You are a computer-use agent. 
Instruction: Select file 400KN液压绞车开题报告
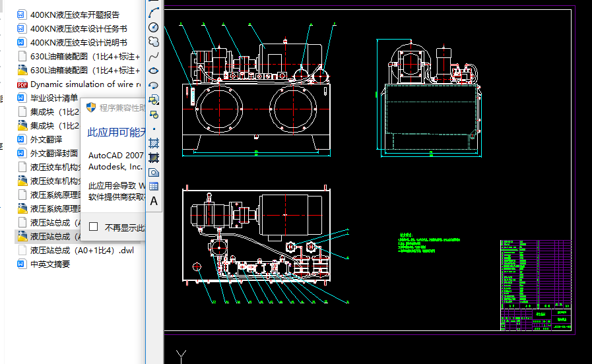pyautogui.click(x=75, y=15)
